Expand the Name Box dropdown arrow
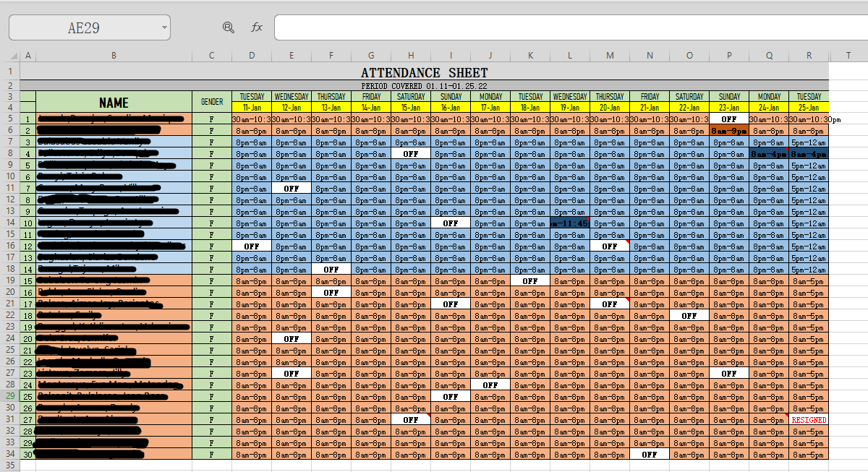This screenshot has height=472, width=868. pos(165,28)
